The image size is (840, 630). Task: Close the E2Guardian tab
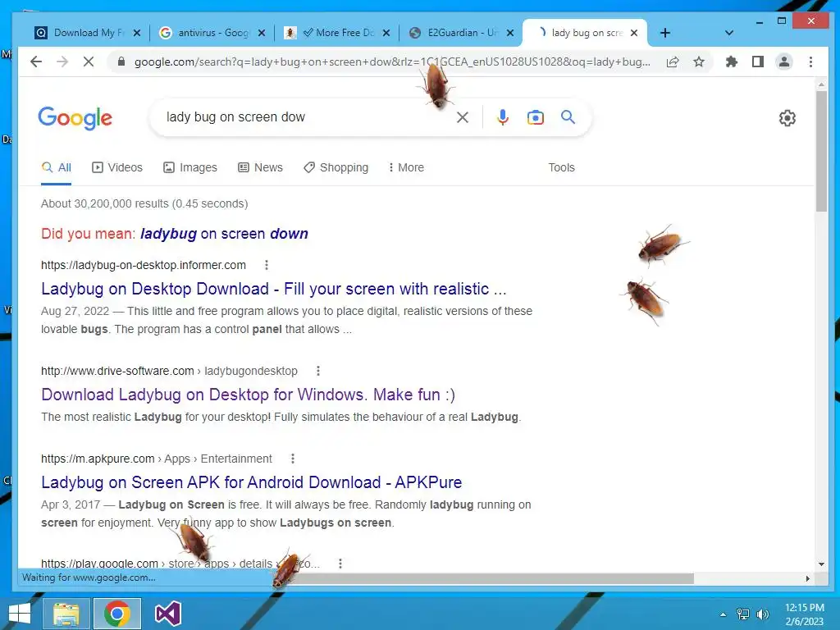[510, 33]
